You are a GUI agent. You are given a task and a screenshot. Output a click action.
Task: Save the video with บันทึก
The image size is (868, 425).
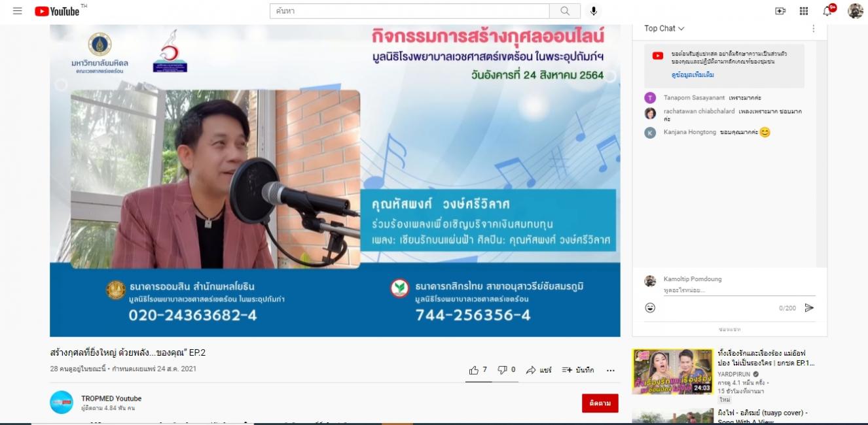click(578, 370)
